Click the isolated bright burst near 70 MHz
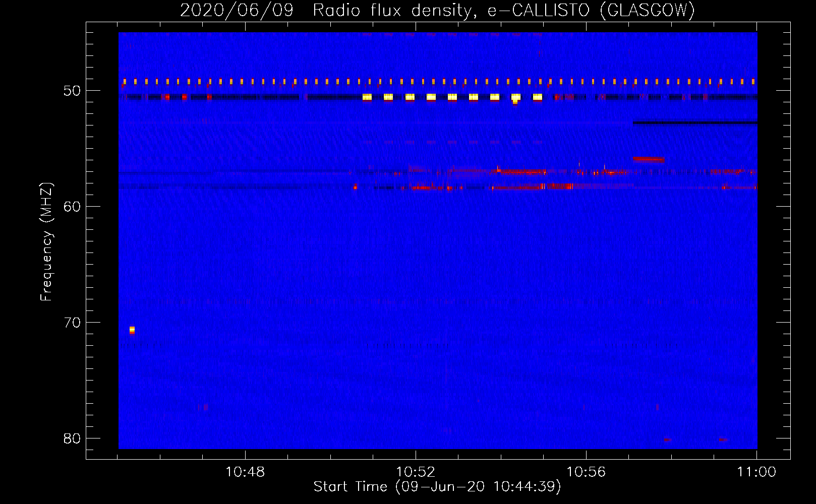 pos(132,330)
